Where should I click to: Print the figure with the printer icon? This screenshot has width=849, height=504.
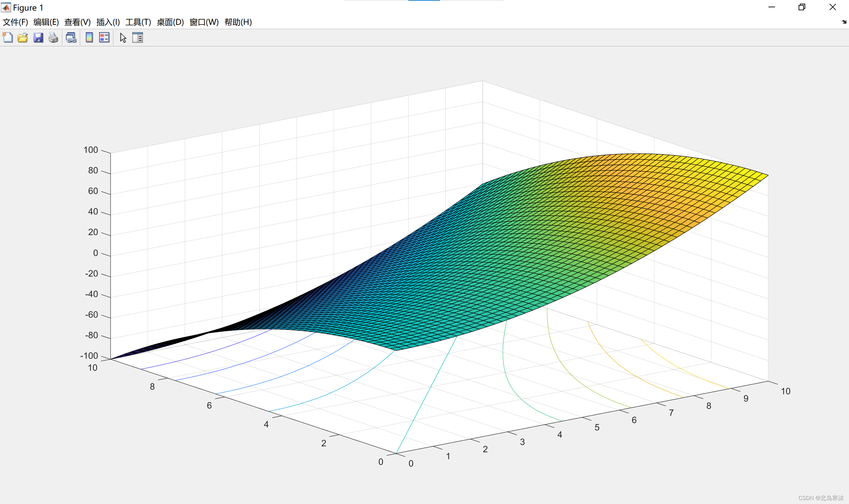[x=53, y=38]
